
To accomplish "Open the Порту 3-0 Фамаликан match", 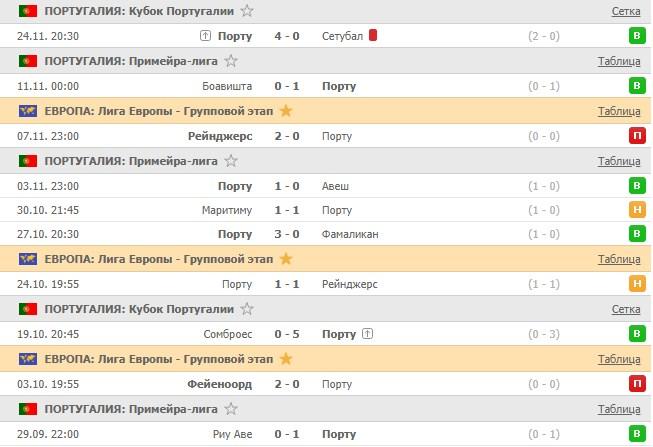I will (288, 234).
